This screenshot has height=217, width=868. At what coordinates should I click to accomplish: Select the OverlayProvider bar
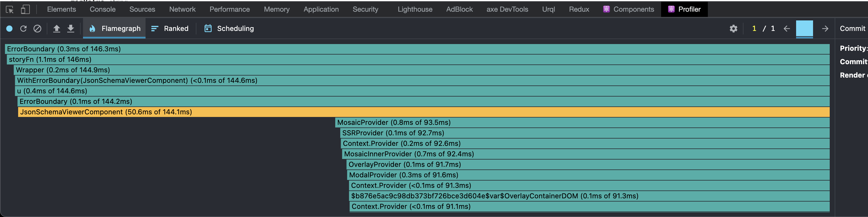point(588,164)
